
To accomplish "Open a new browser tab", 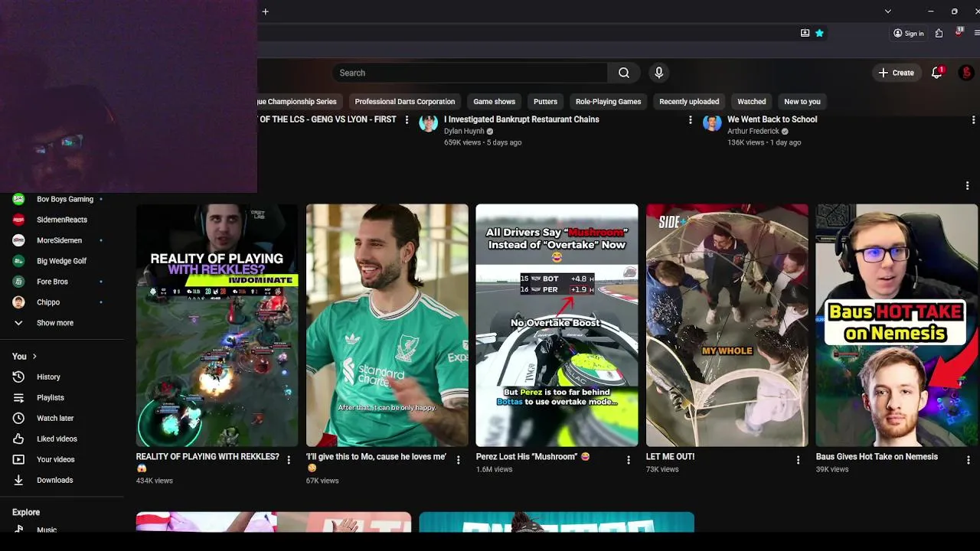I will (265, 11).
